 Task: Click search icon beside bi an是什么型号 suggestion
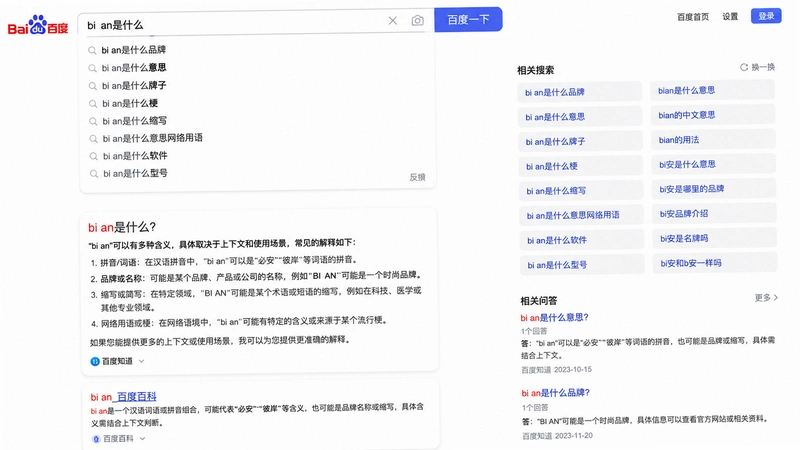[x=94, y=174]
